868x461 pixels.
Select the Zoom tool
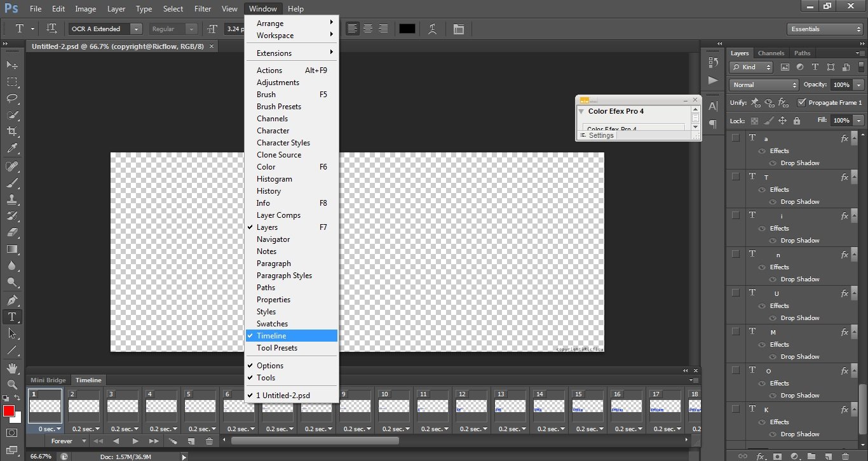click(12, 384)
